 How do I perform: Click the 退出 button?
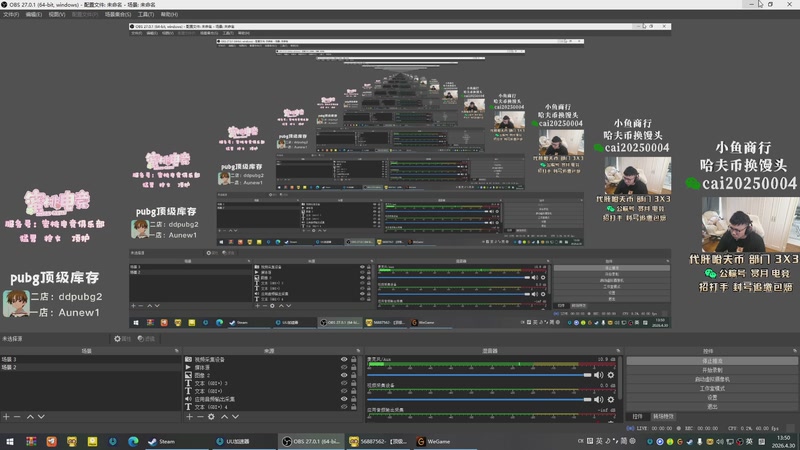tap(712, 407)
